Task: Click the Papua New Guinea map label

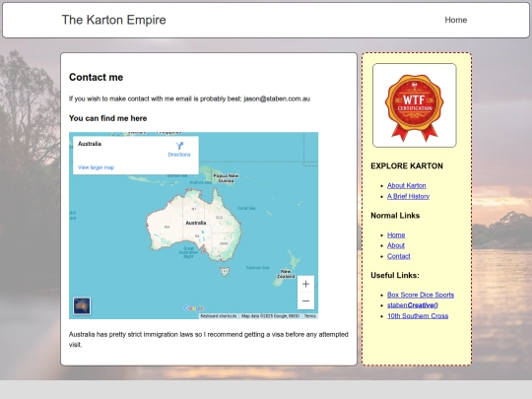Action: pyautogui.click(x=226, y=178)
